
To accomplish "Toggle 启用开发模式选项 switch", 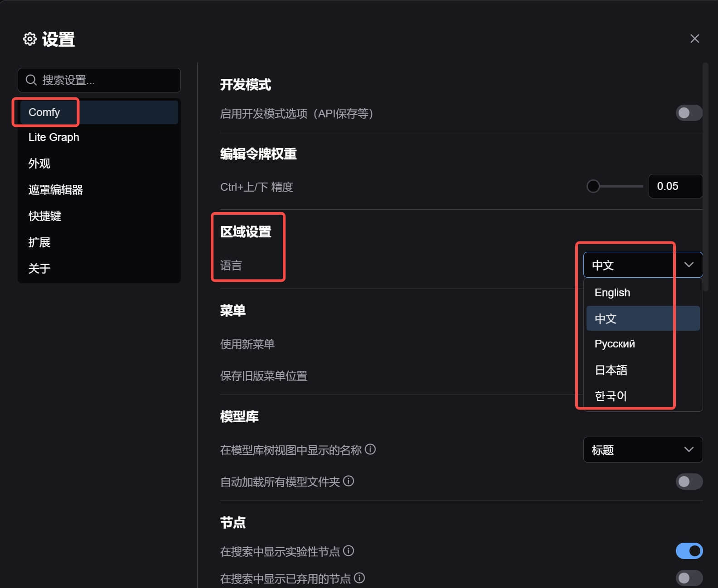I will [689, 113].
